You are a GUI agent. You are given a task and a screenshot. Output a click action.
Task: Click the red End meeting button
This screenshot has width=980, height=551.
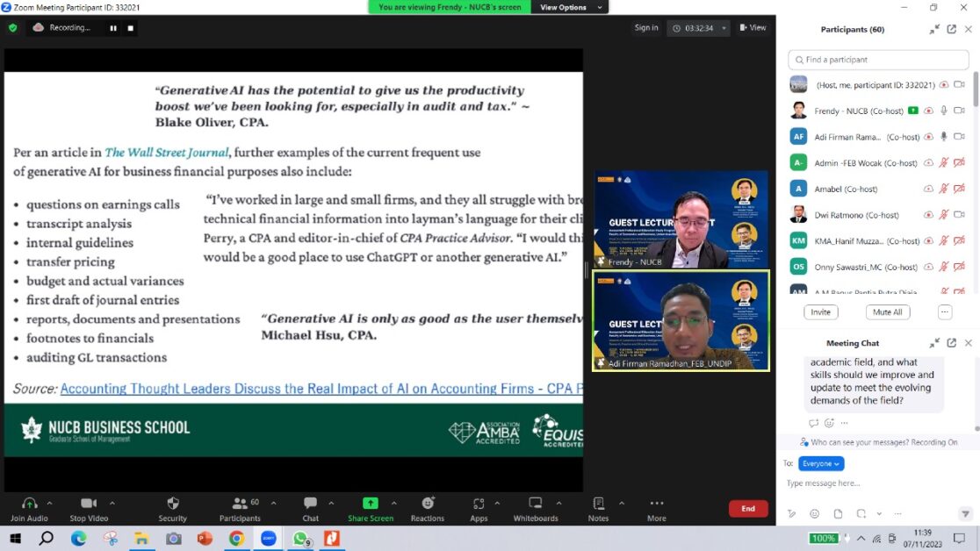748,509
